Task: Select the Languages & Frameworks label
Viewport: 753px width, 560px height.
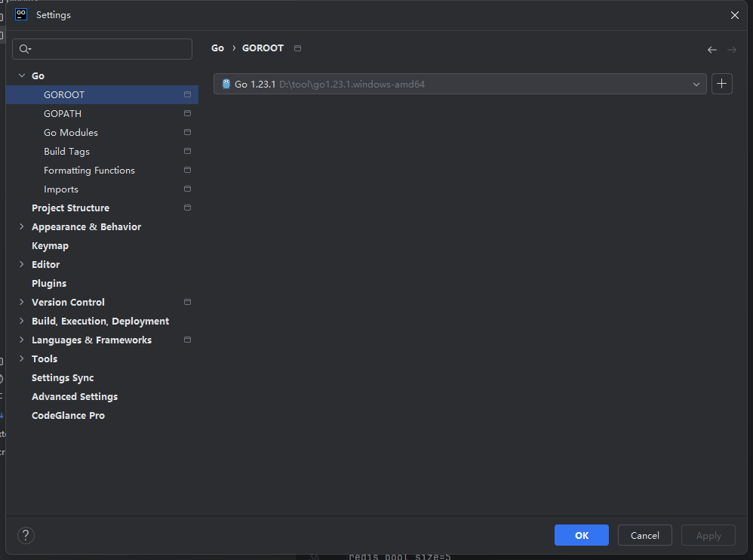Action: click(x=92, y=340)
